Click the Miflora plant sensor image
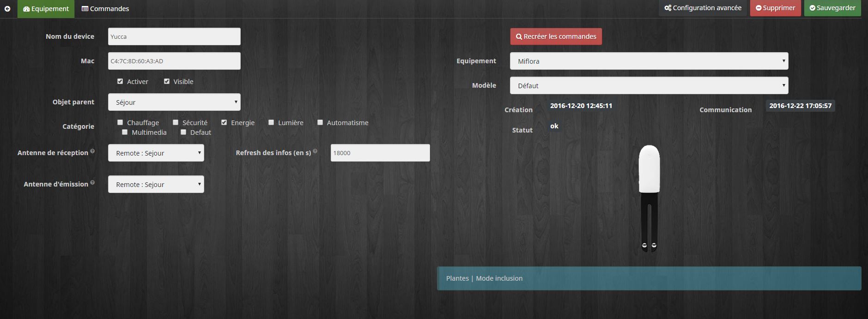Screen dimensions: 868x319 pyautogui.click(x=649, y=199)
